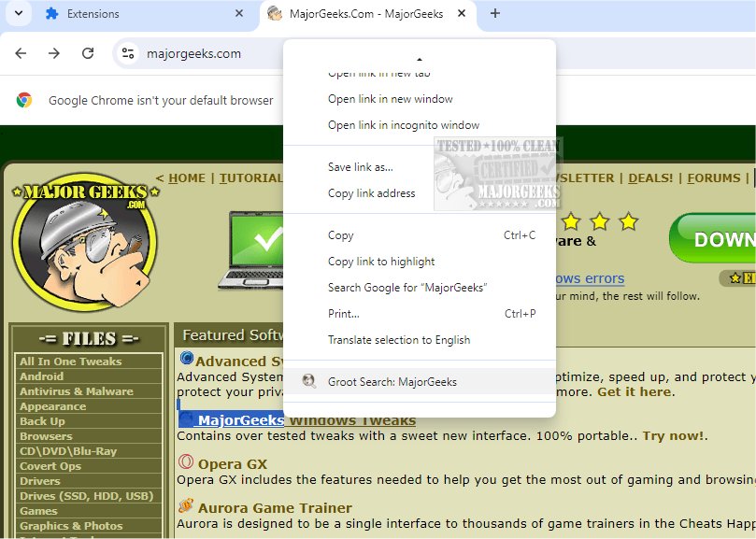Screen dimensions: 756x539
Task: Reload the current page
Action: point(88,53)
